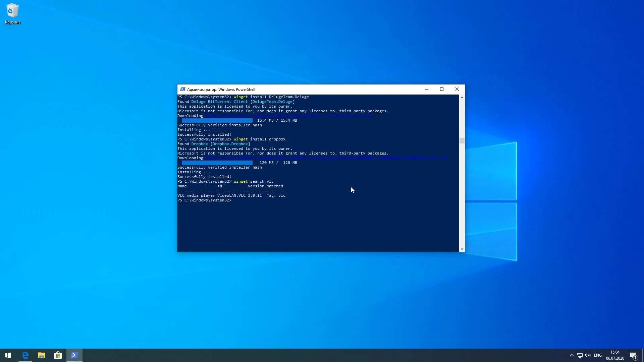
Task: Open the network status tray icon
Action: click(580, 355)
